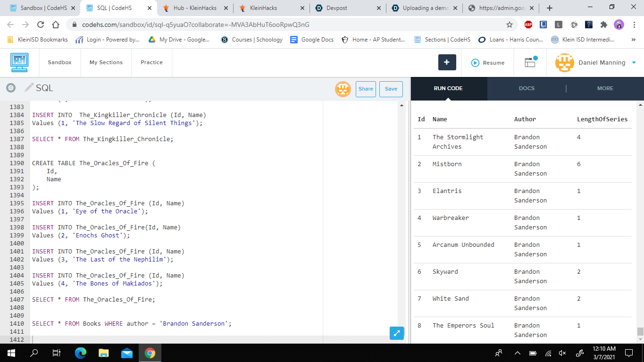Expand hidden bookmarks with the chevron
Image resolution: width=644 pixels, height=362 pixels.
click(633, 40)
